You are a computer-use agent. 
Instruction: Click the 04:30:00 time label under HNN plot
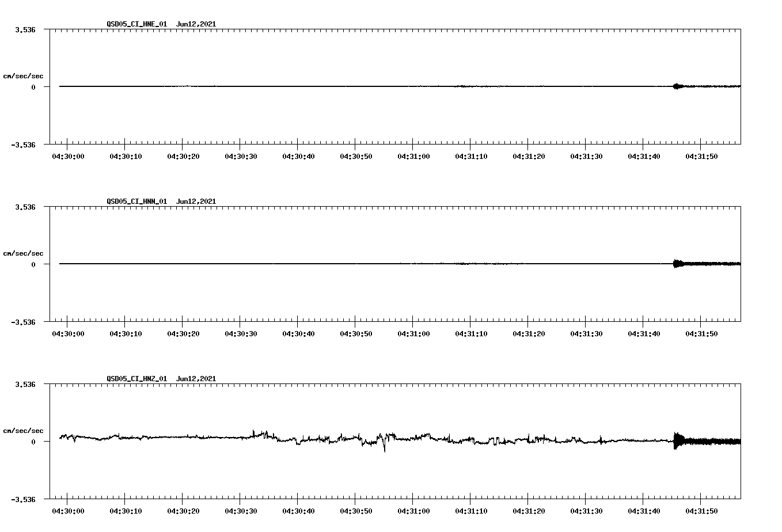68,334
